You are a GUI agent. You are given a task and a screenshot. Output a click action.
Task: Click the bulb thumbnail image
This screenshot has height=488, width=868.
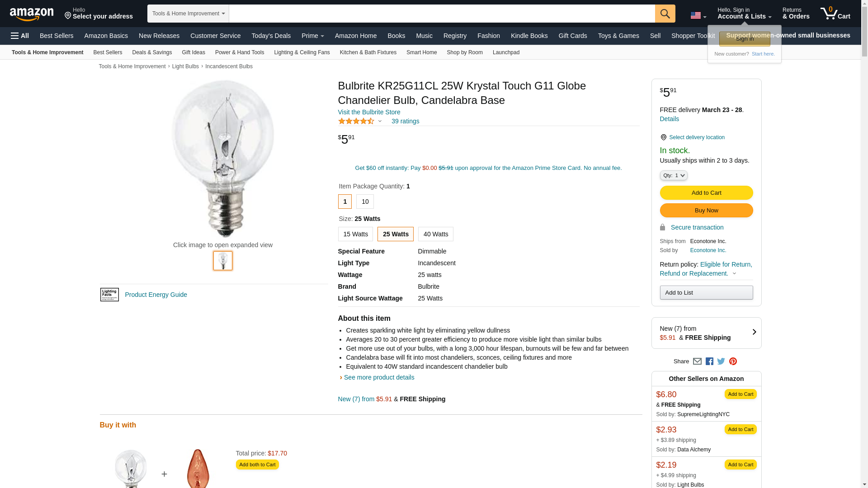click(223, 261)
